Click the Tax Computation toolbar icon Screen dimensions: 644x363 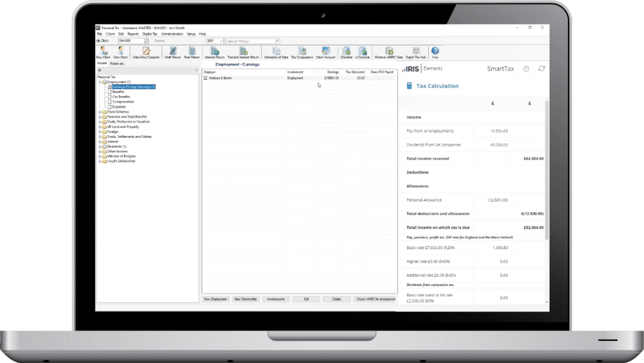click(x=302, y=52)
